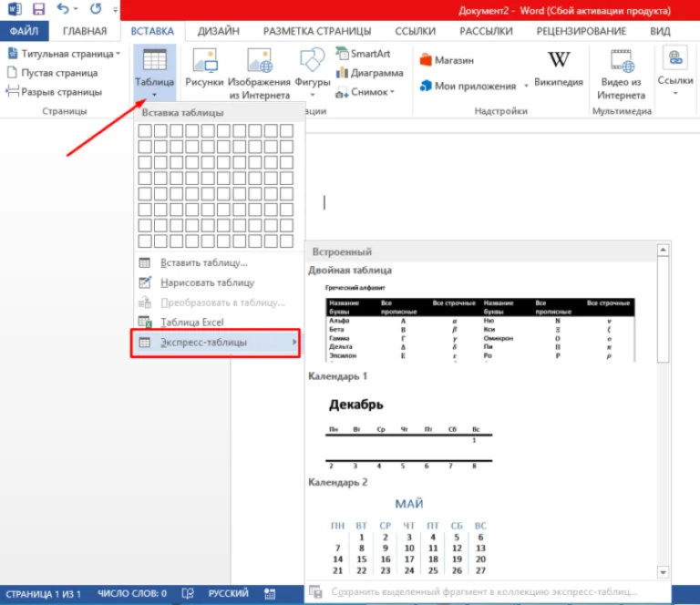Insert a Пустая страница
The image size is (700, 605).
[x=53, y=73]
